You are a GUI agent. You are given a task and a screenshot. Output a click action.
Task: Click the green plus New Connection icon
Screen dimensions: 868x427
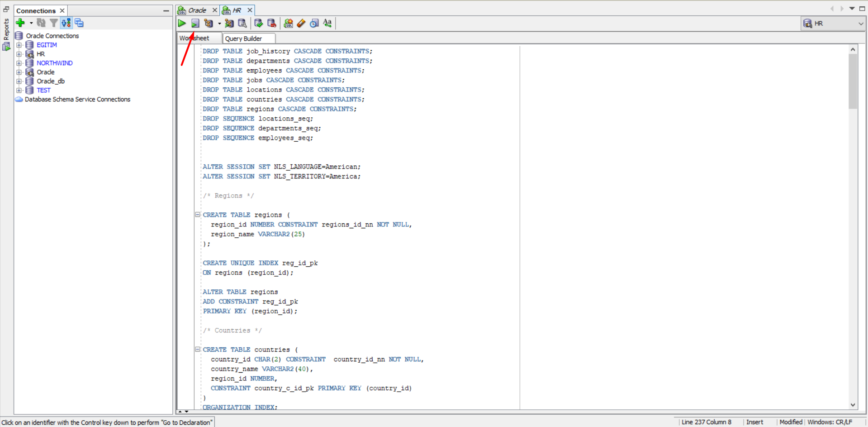(x=20, y=23)
